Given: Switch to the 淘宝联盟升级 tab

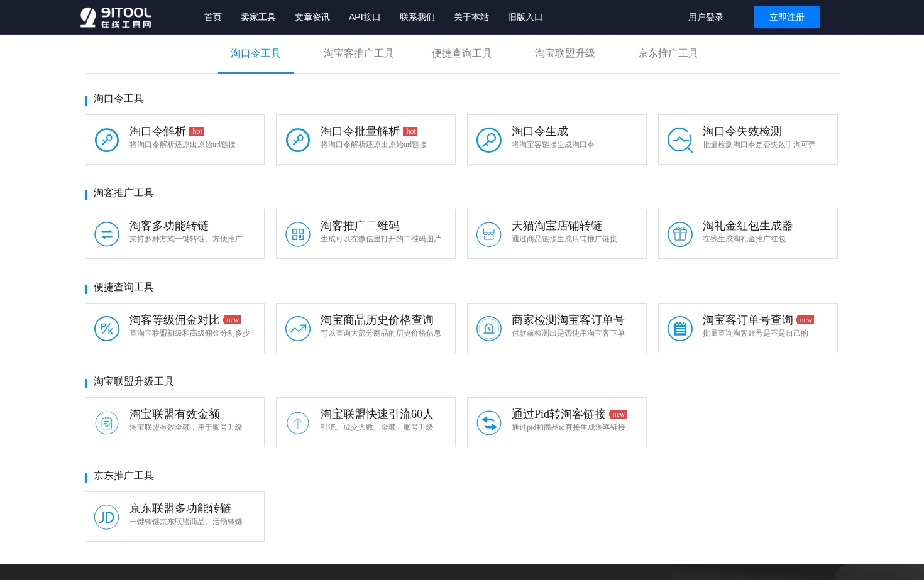Looking at the screenshot, I should click(x=565, y=53).
